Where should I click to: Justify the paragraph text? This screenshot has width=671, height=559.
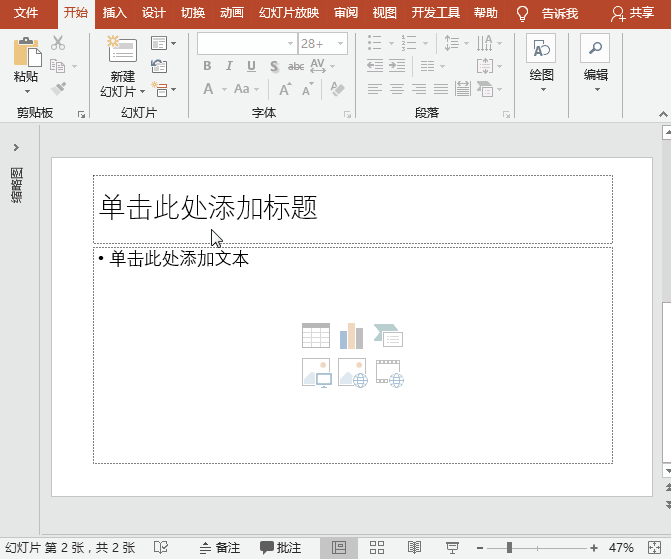click(x=441, y=89)
